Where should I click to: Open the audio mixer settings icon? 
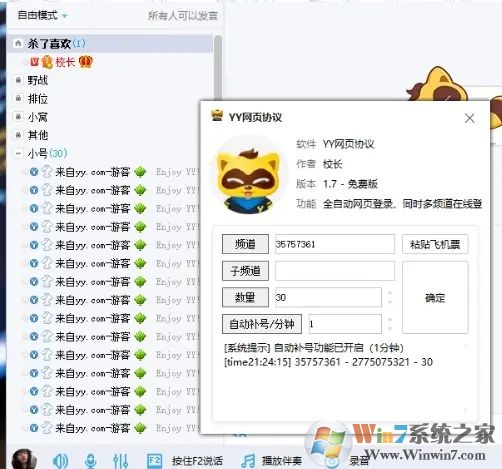pyautogui.click(x=120, y=461)
